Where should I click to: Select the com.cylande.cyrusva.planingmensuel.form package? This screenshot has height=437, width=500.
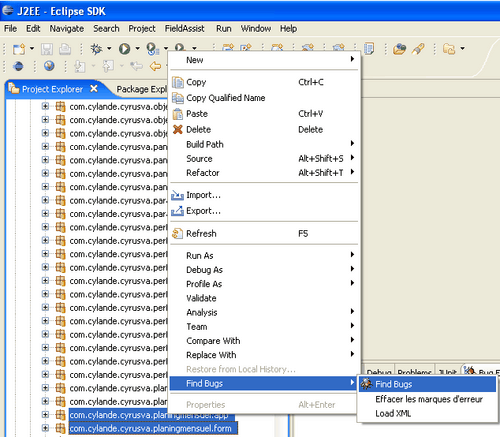point(153,428)
